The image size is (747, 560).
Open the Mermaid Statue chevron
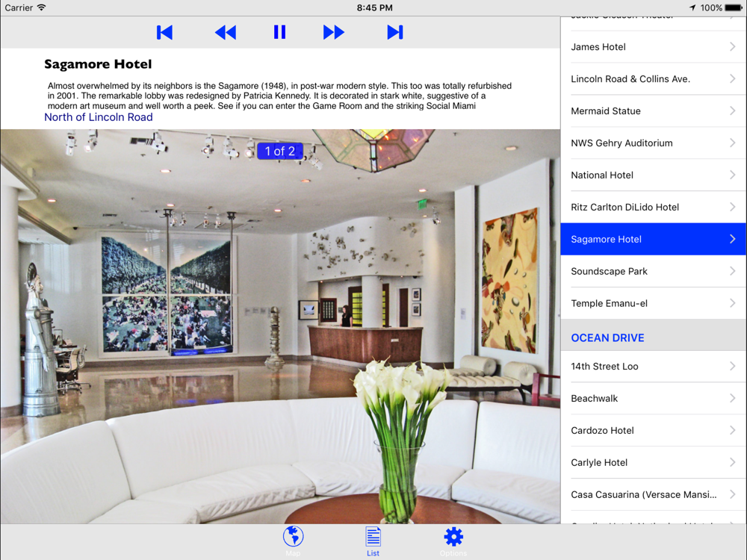click(732, 111)
